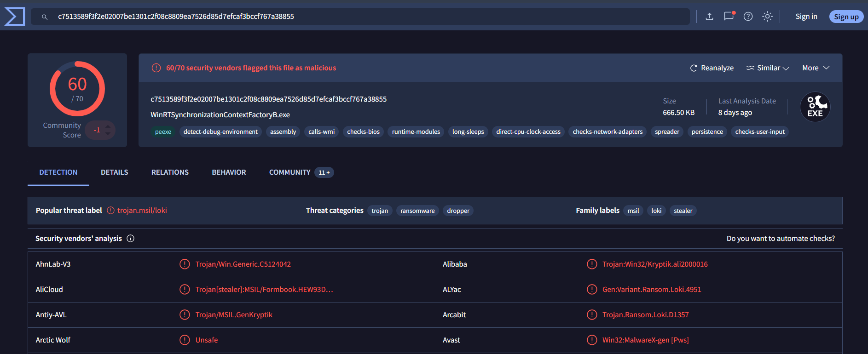Click the Community 11+ count badge

pos(324,172)
